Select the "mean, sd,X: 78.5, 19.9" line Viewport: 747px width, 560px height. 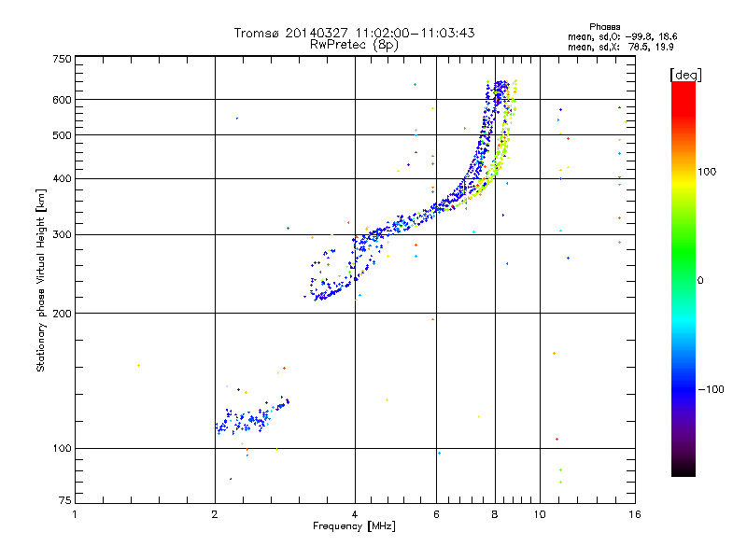(x=620, y=47)
